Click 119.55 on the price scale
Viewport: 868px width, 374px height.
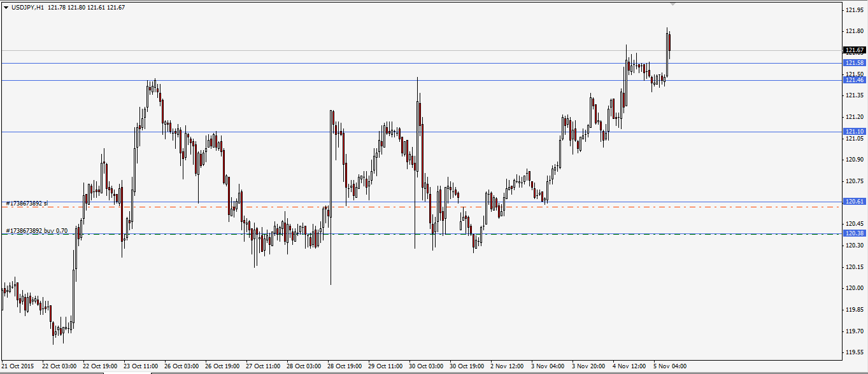[x=855, y=352]
